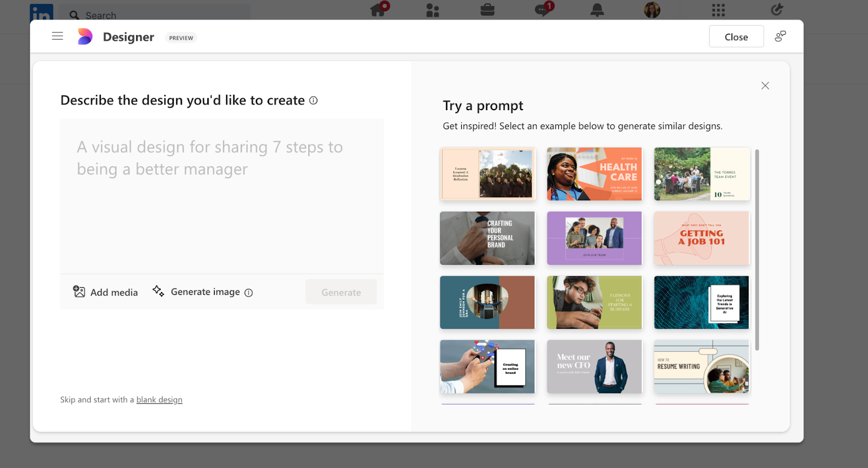The height and width of the screenshot is (468, 868).
Task: Open the apps grid icon on LinkedIn
Action: [718, 10]
